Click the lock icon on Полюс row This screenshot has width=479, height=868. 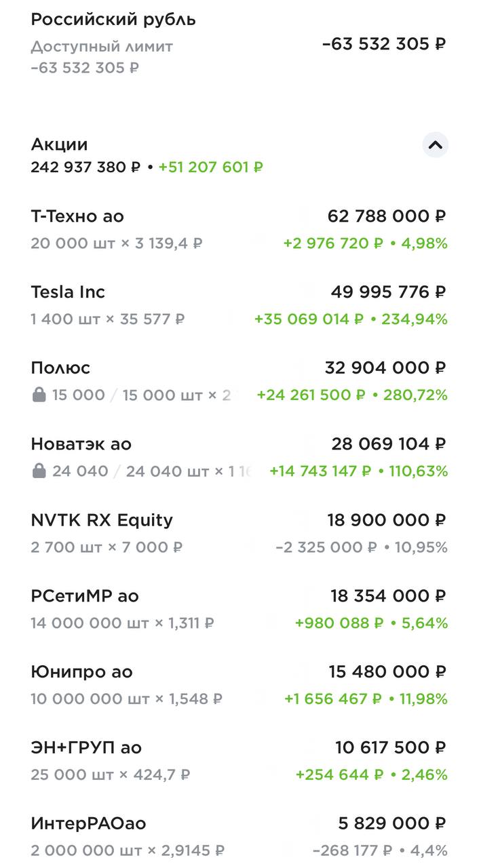39,395
